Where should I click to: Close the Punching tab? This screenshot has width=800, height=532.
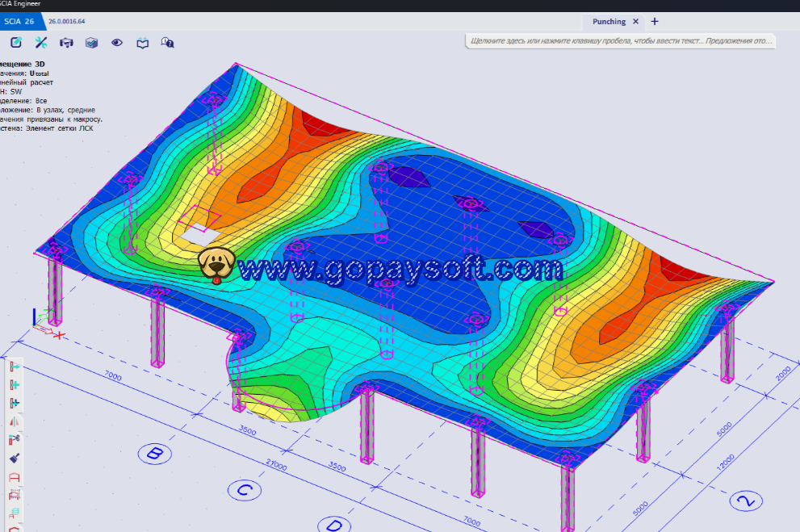coord(635,22)
